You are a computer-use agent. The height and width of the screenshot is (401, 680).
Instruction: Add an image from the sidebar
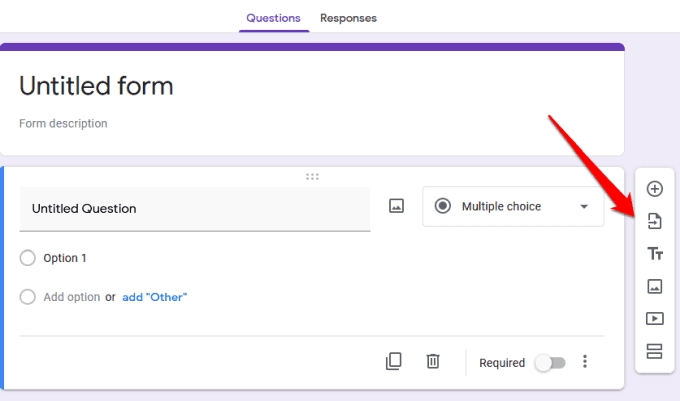point(655,286)
